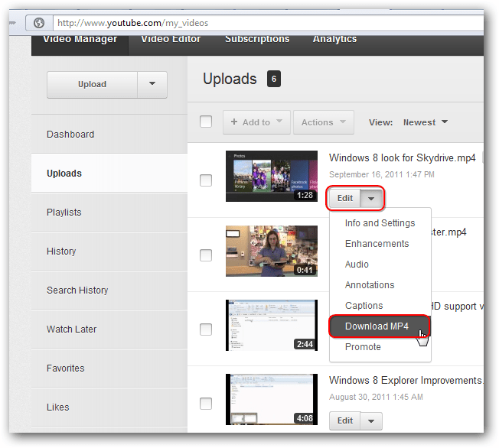Open Search History in the sidebar

click(x=109, y=290)
